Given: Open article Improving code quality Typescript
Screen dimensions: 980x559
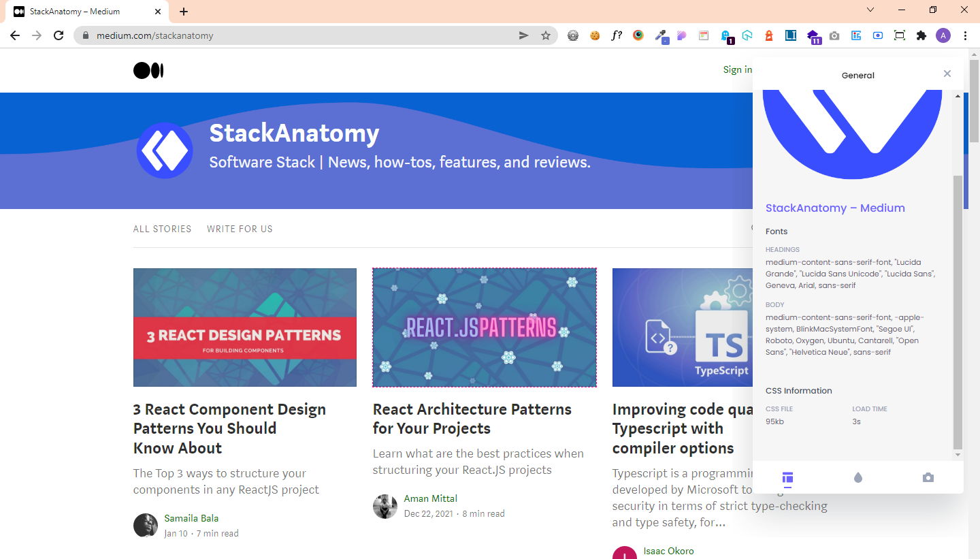Looking at the screenshot, I should [x=683, y=428].
